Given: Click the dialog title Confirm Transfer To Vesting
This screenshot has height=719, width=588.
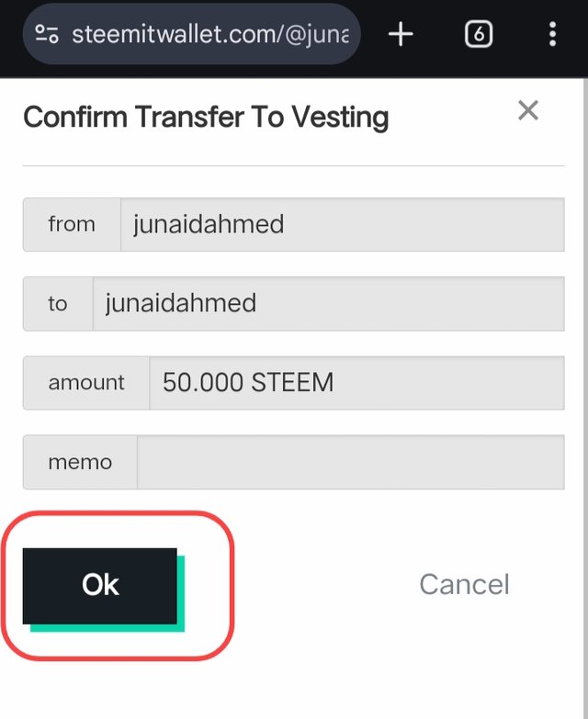Looking at the screenshot, I should (206, 118).
